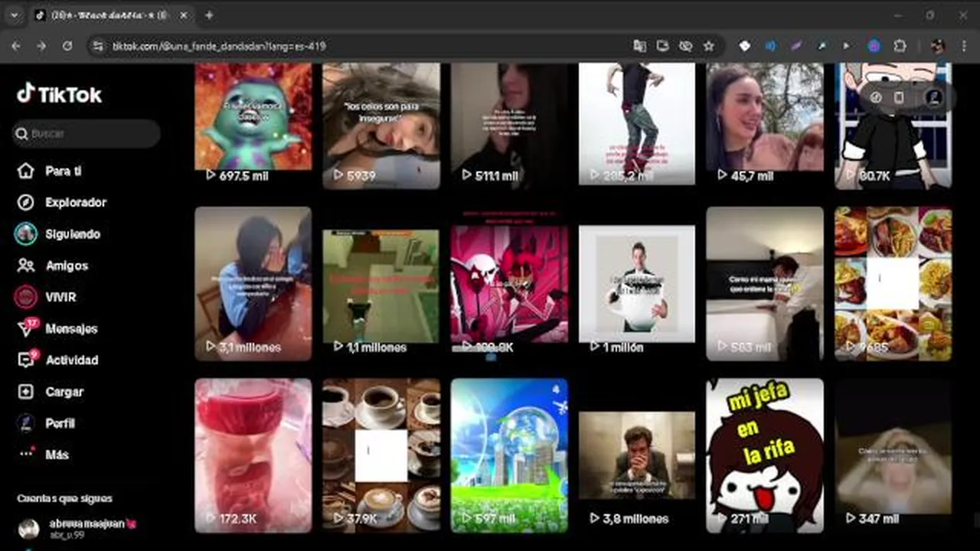The width and height of the screenshot is (980, 551).
Task: Open the video with 3,1 millones views
Action: click(253, 283)
